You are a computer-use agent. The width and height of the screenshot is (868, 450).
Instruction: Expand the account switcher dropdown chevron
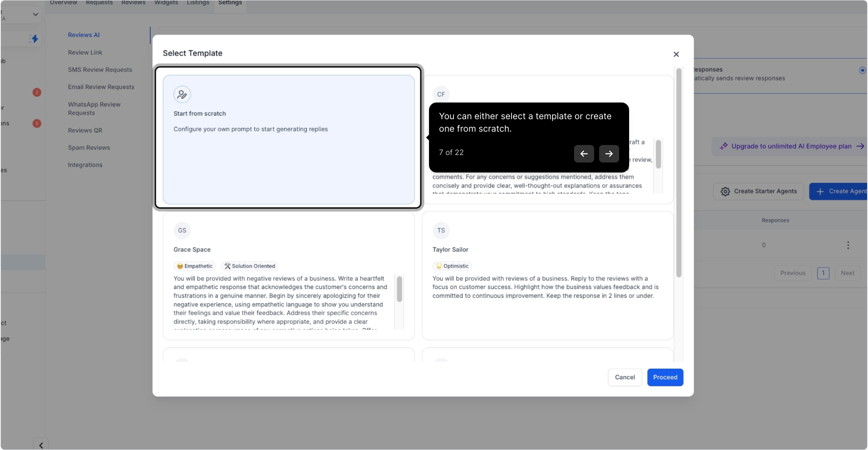pyautogui.click(x=35, y=15)
